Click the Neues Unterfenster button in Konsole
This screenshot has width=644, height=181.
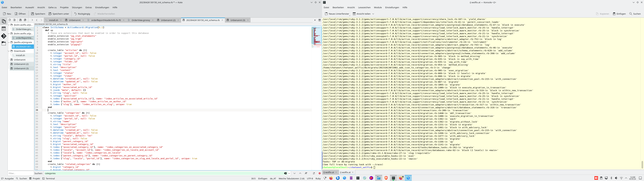click(x=337, y=14)
